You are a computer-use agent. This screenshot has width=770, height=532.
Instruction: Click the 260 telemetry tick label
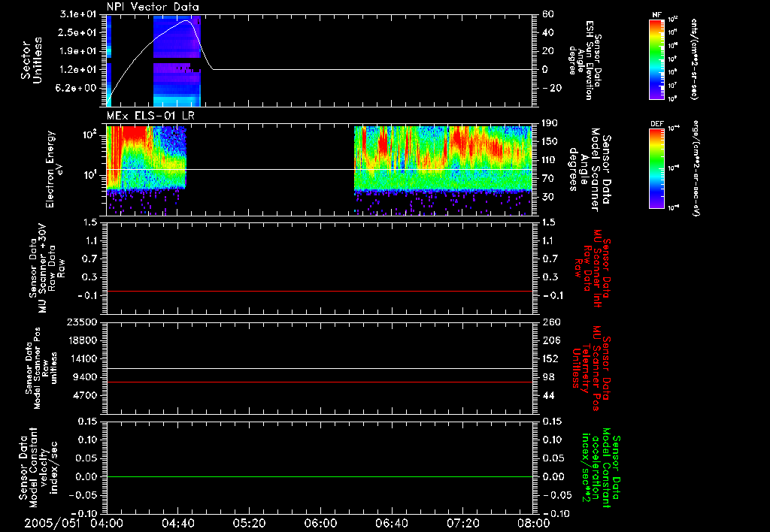(x=550, y=322)
